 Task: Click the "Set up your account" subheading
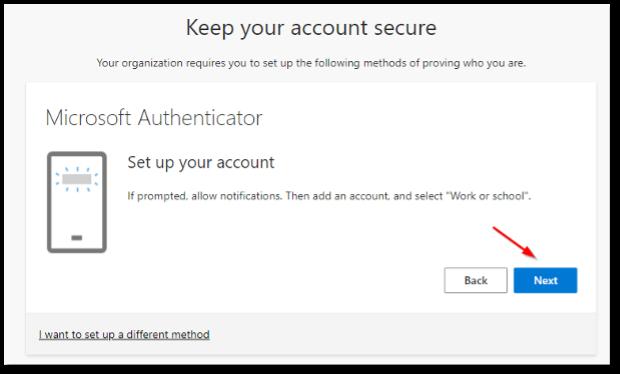tap(201, 162)
